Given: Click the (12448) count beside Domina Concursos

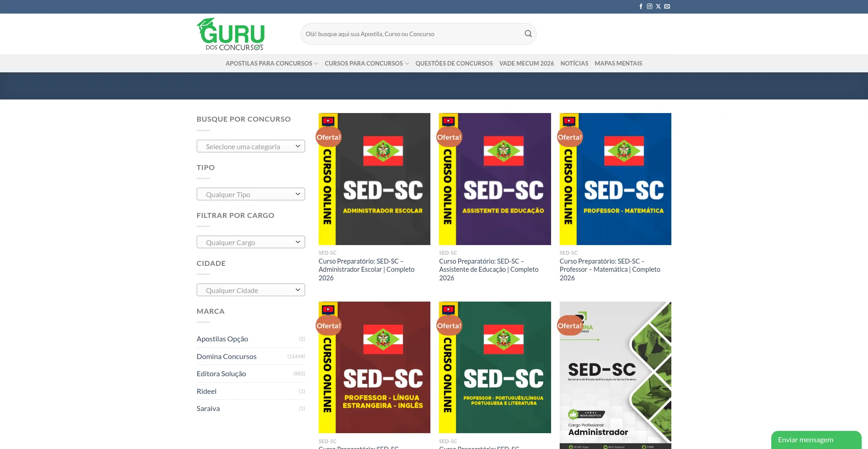Looking at the screenshot, I should pos(296,356).
